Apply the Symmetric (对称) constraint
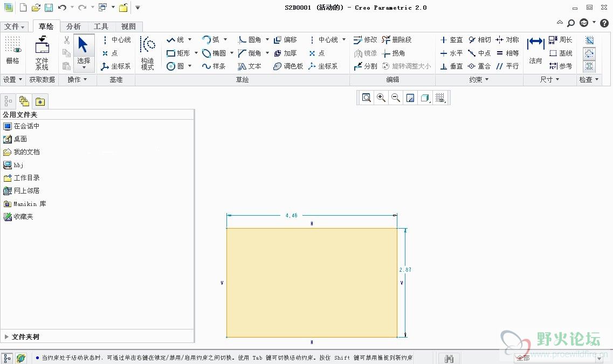Viewport: 613px width, 364px height. click(x=507, y=39)
